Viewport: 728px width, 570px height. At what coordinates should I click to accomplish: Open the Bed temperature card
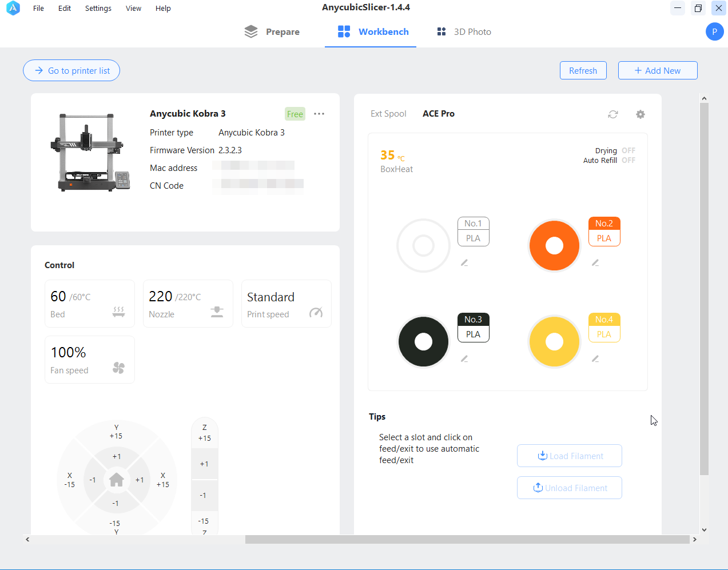(x=90, y=304)
